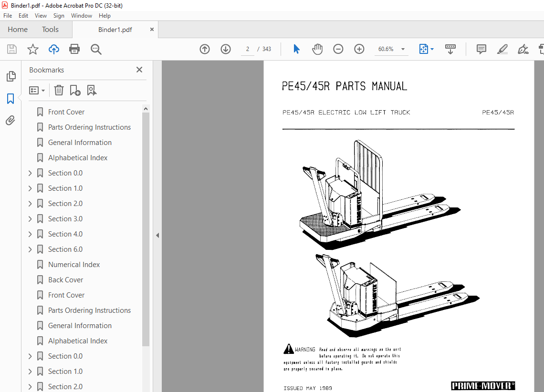544x392 pixels.
Task: Open the Sign menu
Action: click(x=59, y=16)
